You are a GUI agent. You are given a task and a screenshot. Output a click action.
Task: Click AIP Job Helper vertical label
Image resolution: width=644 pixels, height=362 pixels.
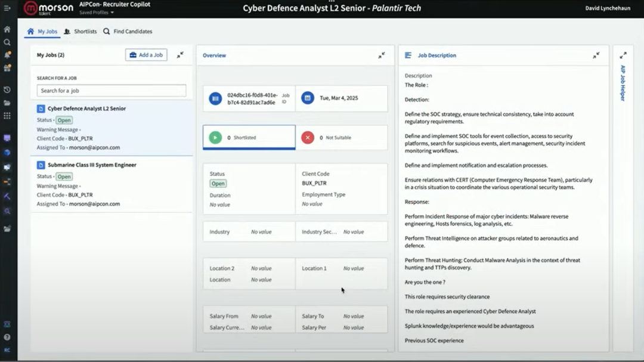tap(623, 83)
